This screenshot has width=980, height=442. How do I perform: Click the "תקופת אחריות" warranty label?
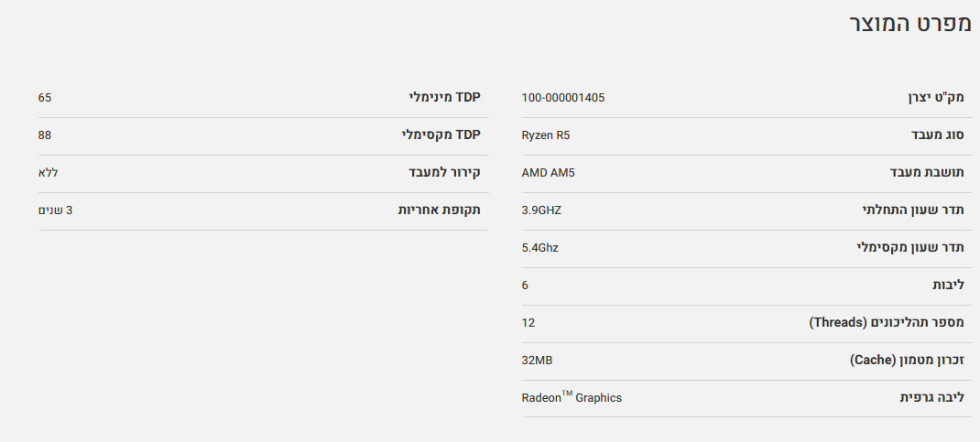click(x=439, y=210)
